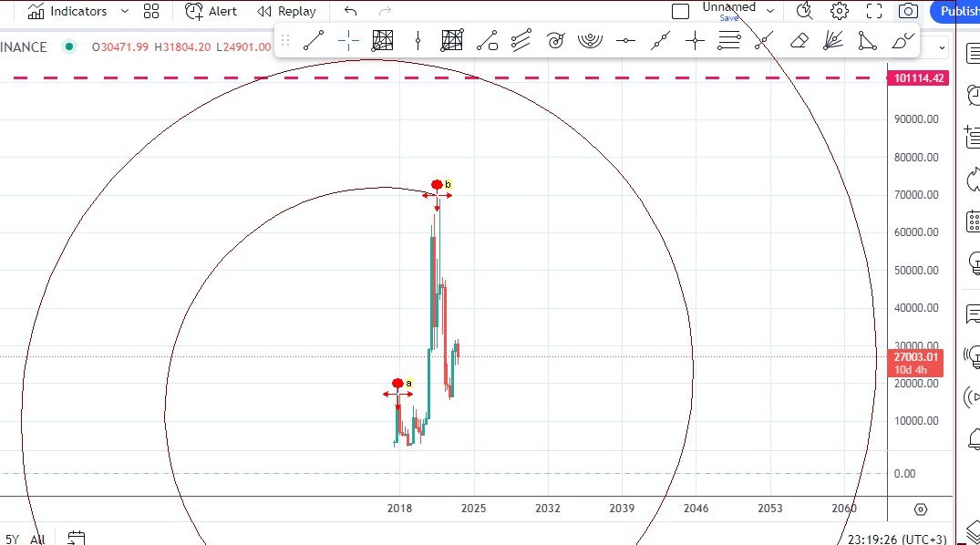Viewport: 980px width, 545px height.
Task: Click the 2039 label on time axis
Action: click(x=621, y=509)
